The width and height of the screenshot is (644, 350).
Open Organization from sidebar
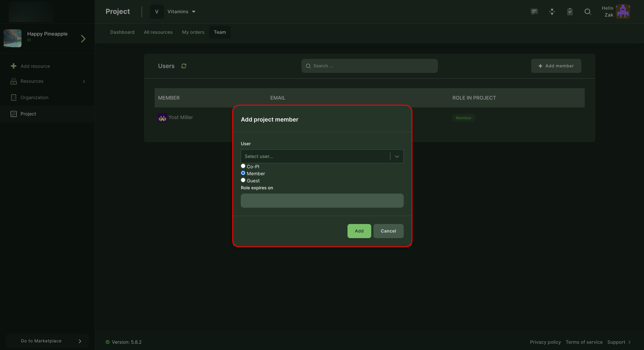point(34,98)
